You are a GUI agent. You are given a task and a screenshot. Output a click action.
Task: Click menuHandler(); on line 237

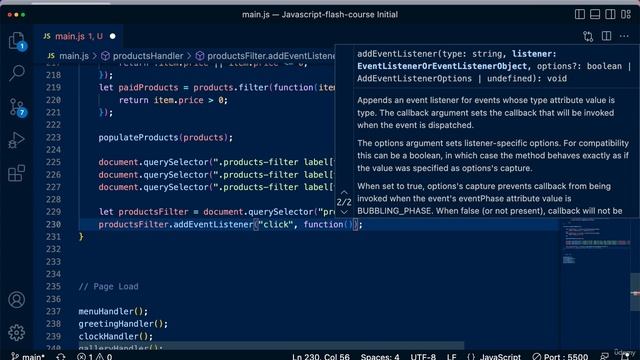point(113,311)
